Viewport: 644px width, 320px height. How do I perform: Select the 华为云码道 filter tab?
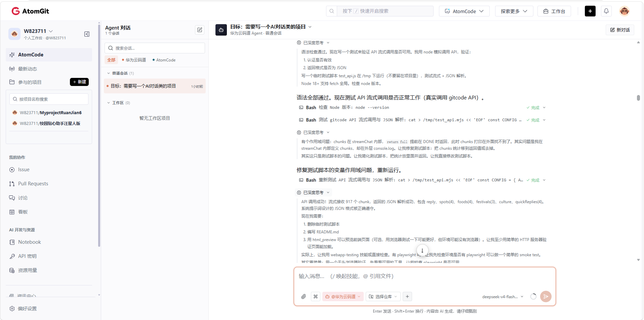click(134, 60)
